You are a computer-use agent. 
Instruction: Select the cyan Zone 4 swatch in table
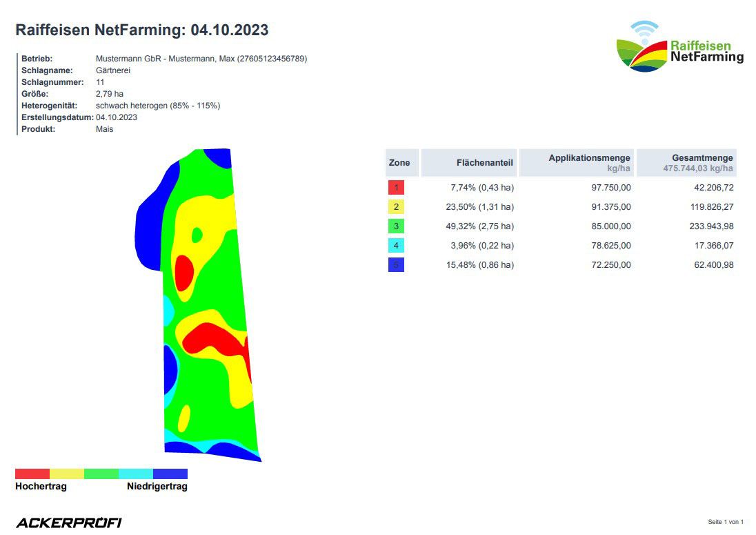(396, 246)
